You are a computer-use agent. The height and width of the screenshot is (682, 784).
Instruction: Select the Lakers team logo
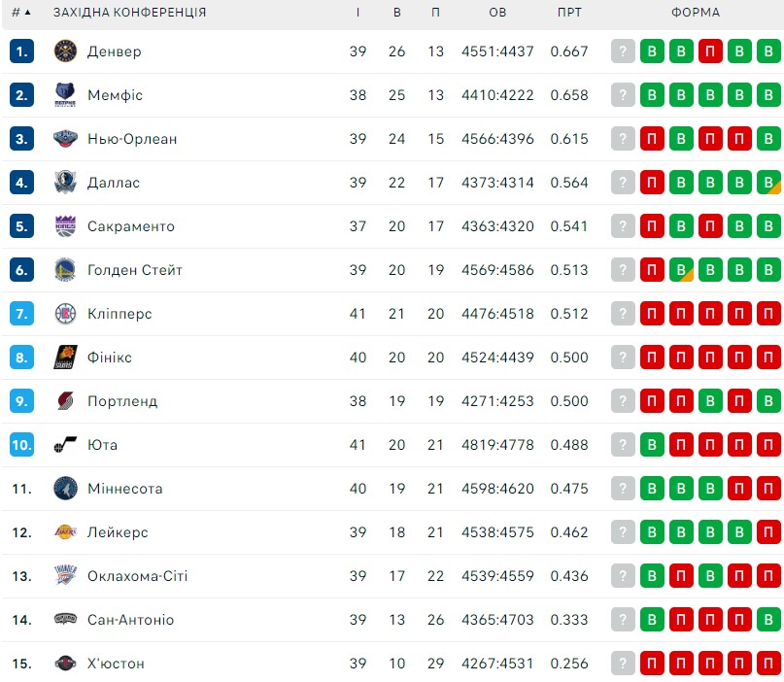[x=65, y=532]
